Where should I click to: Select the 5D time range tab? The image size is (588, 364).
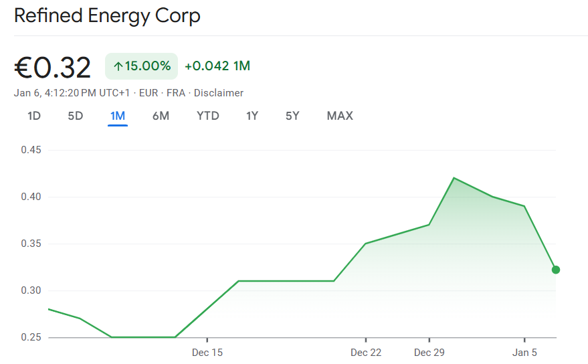pyautogui.click(x=76, y=116)
